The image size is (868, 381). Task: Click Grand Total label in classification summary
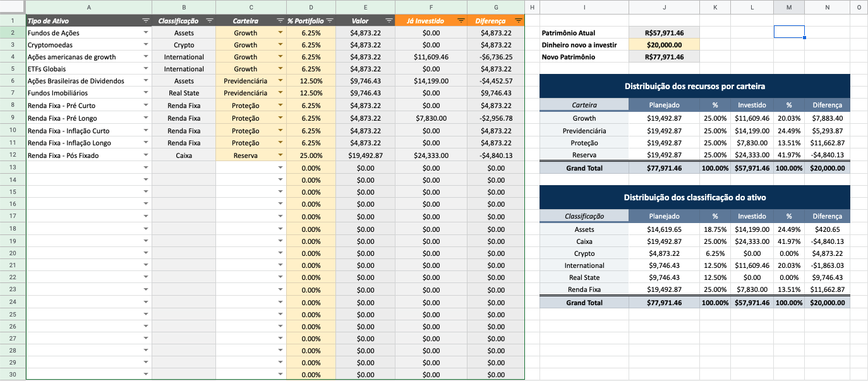(584, 303)
